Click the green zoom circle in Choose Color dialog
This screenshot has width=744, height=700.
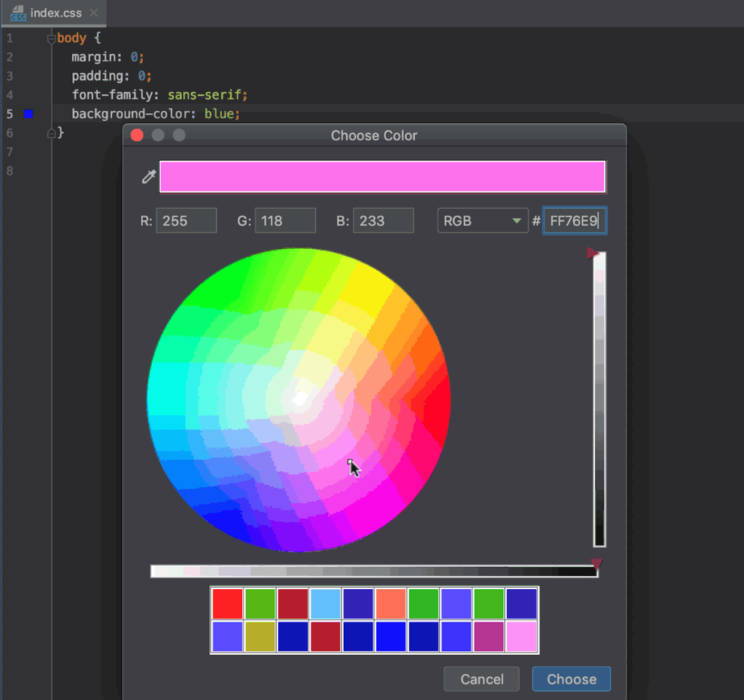click(179, 135)
